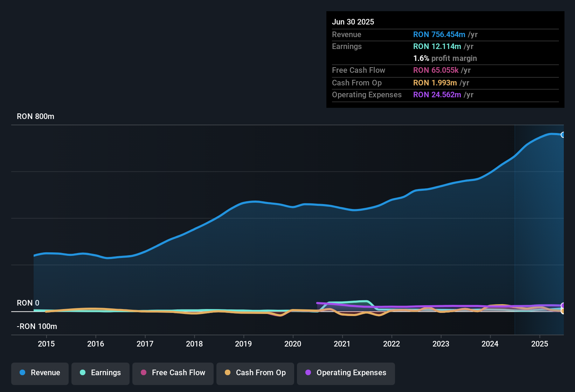Screen dimensions: 575x392
Task: Click the 2015 x-axis label
Action: coord(46,344)
